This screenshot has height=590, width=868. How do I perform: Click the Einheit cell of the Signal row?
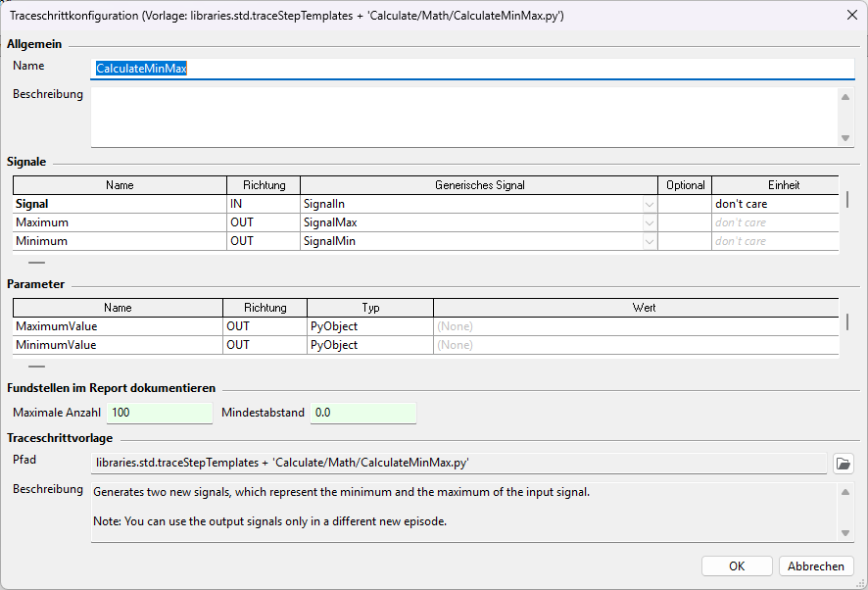pos(775,204)
